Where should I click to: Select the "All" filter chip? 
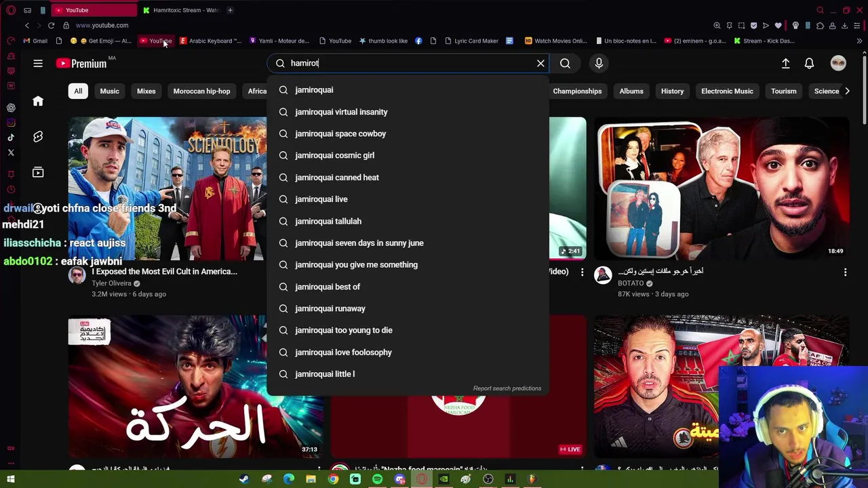tap(78, 91)
